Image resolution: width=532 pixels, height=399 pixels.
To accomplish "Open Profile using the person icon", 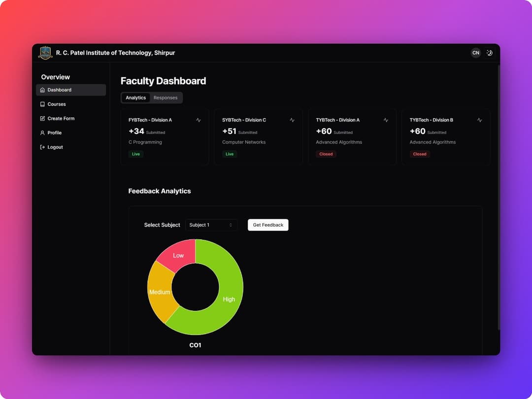I will (x=43, y=133).
